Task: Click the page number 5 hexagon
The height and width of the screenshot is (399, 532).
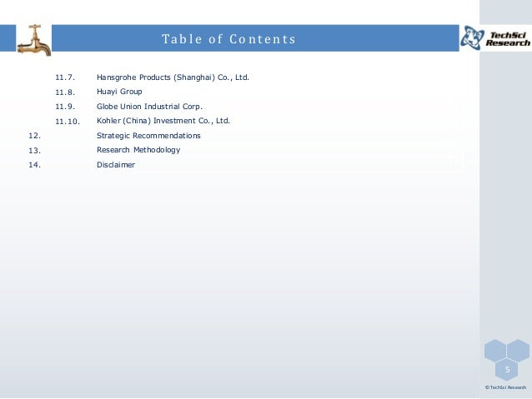Action: point(507,370)
